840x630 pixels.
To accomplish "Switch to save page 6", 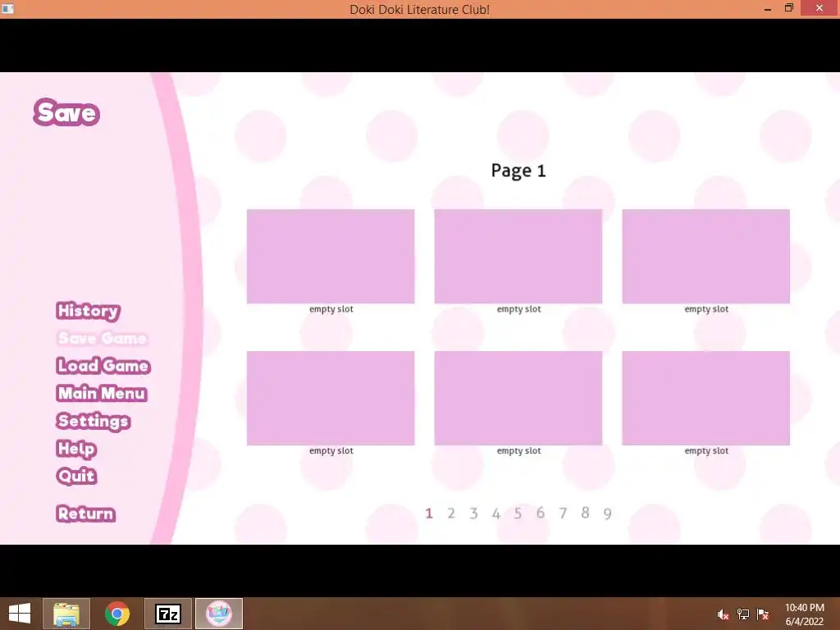I will (x=541, y=514).
